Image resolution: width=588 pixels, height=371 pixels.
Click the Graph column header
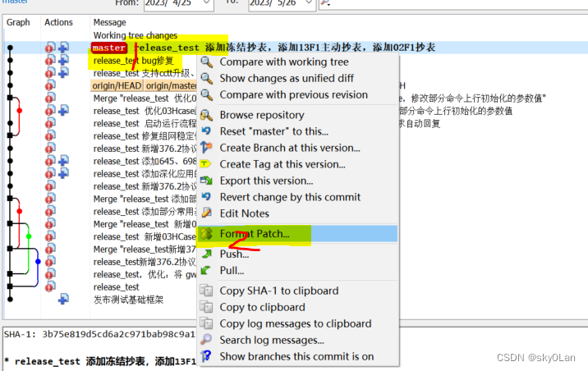click(18, 22)
